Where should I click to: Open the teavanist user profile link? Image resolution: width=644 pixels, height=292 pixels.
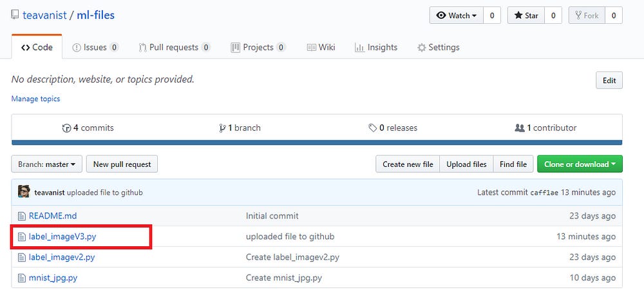click(x=44, y=15)
